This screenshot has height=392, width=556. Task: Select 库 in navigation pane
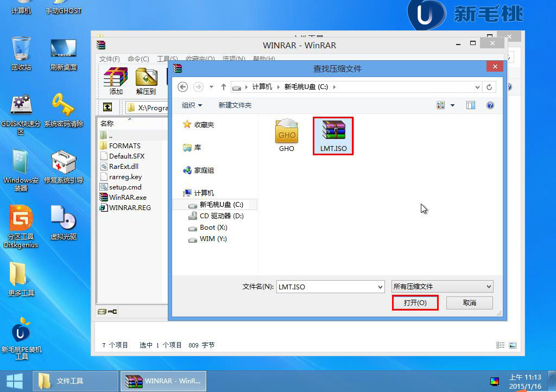[x=192, y=148]
